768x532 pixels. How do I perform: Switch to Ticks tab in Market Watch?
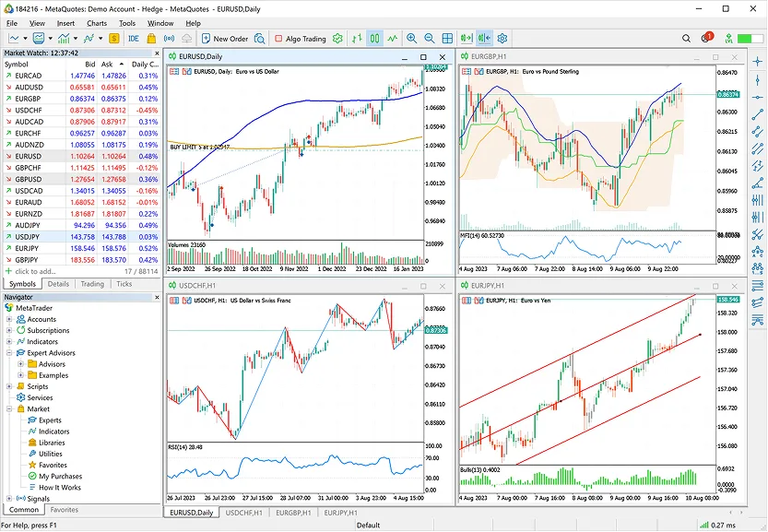click(x=124, y=284)
